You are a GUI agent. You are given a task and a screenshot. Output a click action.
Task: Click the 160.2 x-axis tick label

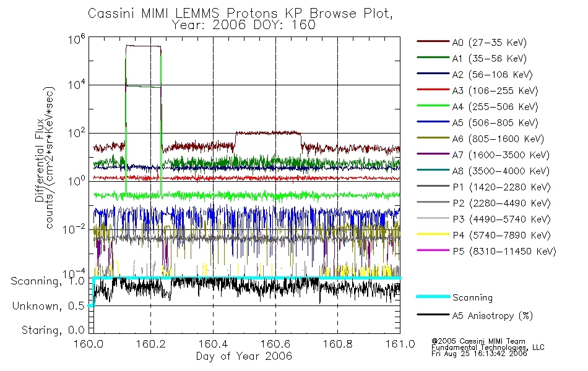151,344
